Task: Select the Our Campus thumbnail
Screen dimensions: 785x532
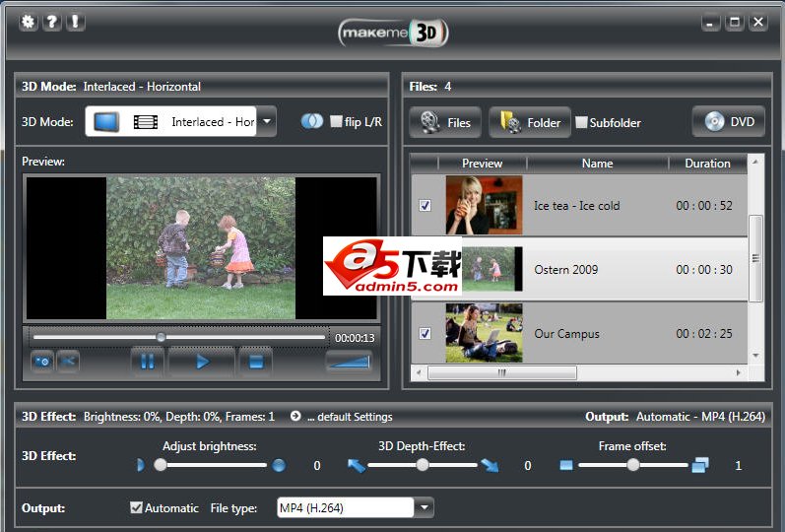Action: [x=485, y=333]
